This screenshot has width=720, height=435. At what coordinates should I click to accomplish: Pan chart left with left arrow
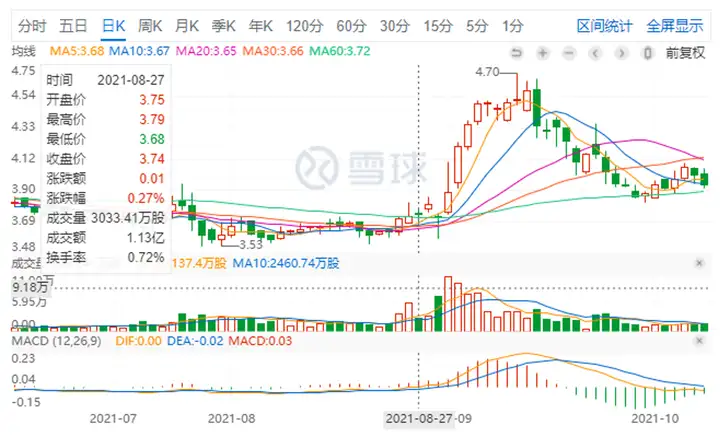[595, 53]
